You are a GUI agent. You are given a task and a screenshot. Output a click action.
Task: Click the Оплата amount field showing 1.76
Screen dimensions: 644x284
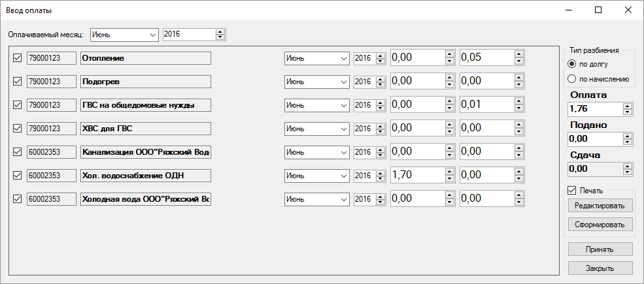click(594, 109)
